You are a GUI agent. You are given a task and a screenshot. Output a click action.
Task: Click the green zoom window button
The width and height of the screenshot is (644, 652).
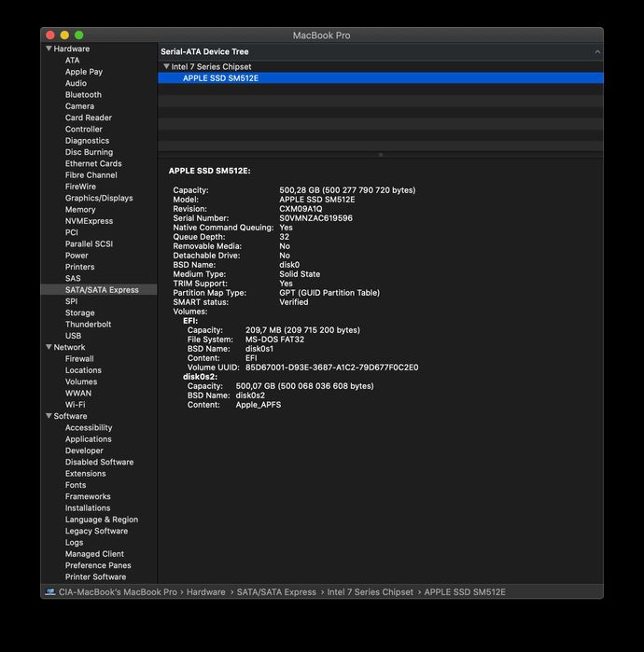pyautogui.click(x=79, y=35)
